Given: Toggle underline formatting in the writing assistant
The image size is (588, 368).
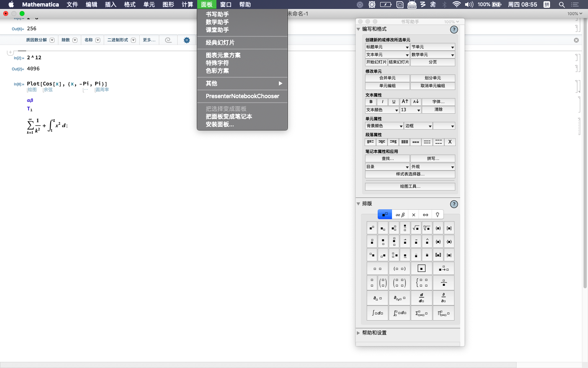Looking at the screenshot, I should [x=393, y=101].
